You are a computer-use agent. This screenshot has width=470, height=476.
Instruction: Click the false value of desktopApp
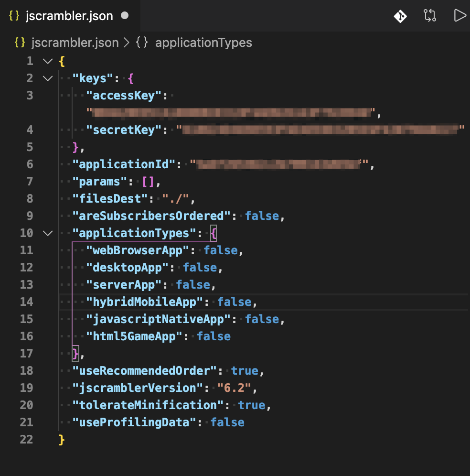point(200,268)
